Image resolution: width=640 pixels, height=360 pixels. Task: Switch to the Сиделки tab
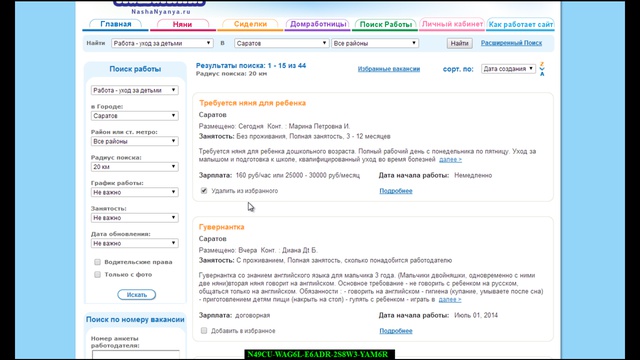pos(250,24)
